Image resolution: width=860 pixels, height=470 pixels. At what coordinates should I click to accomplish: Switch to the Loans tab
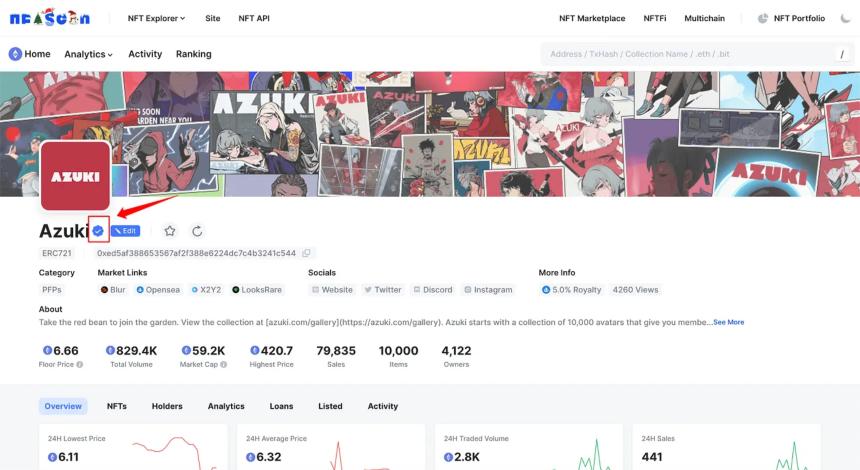click(281, 406)
